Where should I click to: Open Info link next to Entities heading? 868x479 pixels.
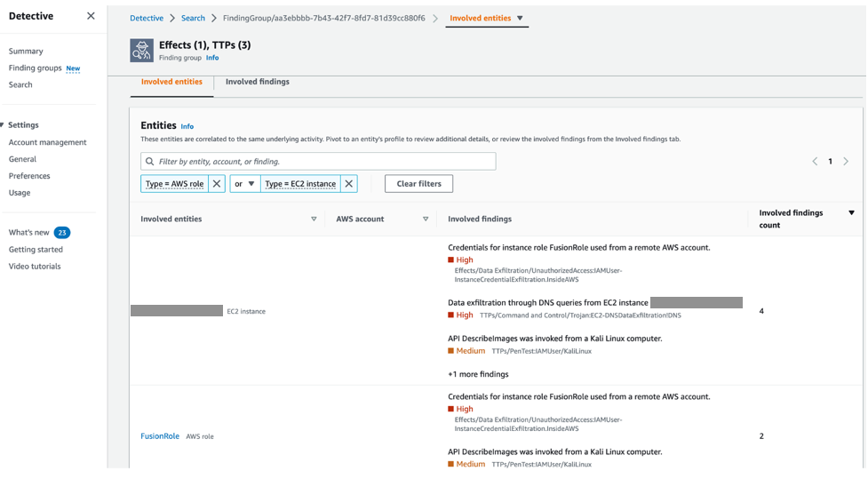(187, 126)
